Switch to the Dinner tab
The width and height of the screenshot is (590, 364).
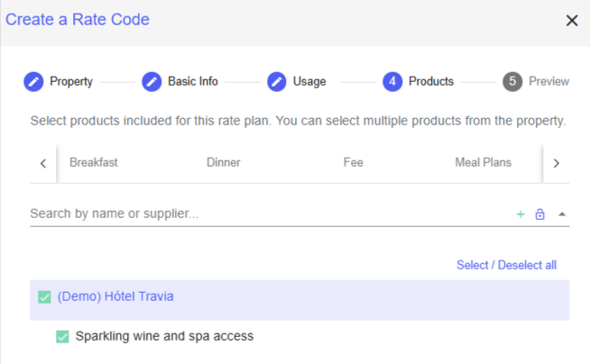(x=224, y=163)
